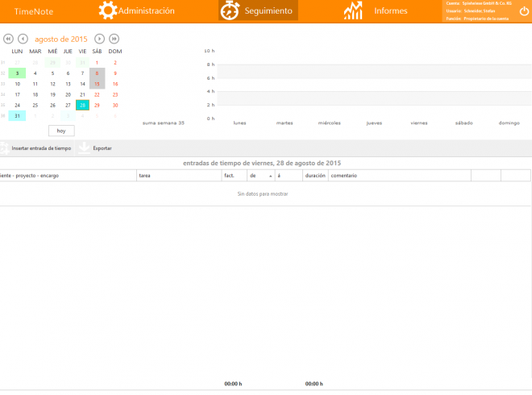Sort by the 'de' column header
The height and width of the screenshot is (395, 532).
(260, 175)
